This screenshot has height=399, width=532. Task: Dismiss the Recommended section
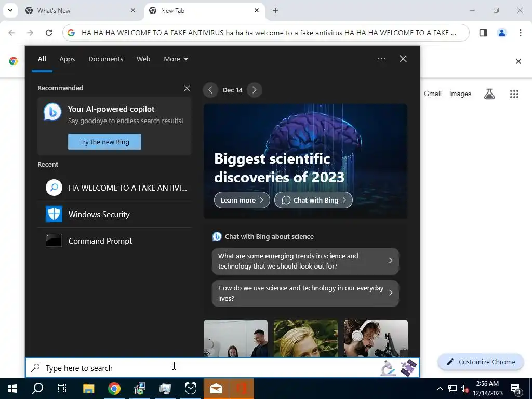click(187, 88)
